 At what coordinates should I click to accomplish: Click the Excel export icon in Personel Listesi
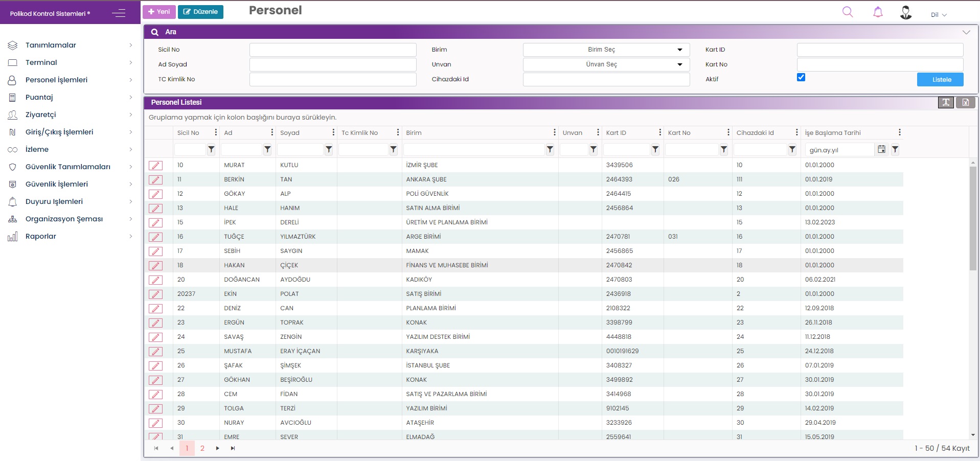[x=966, y=102]
